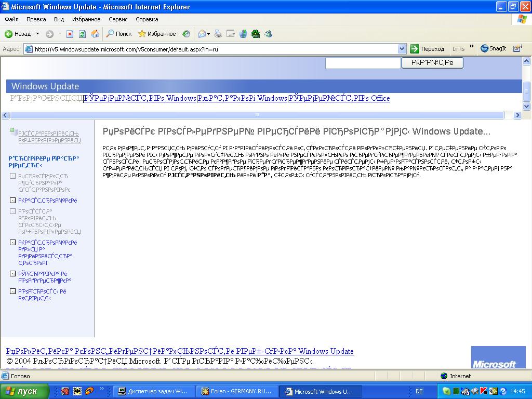
Task: Click the top frame vertical scroll up arrow
Action: 527,61
